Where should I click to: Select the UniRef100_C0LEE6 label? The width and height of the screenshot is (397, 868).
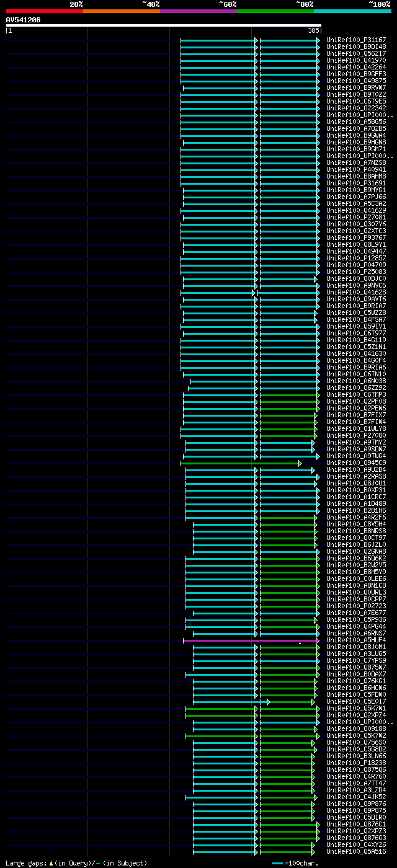[356, 578]
